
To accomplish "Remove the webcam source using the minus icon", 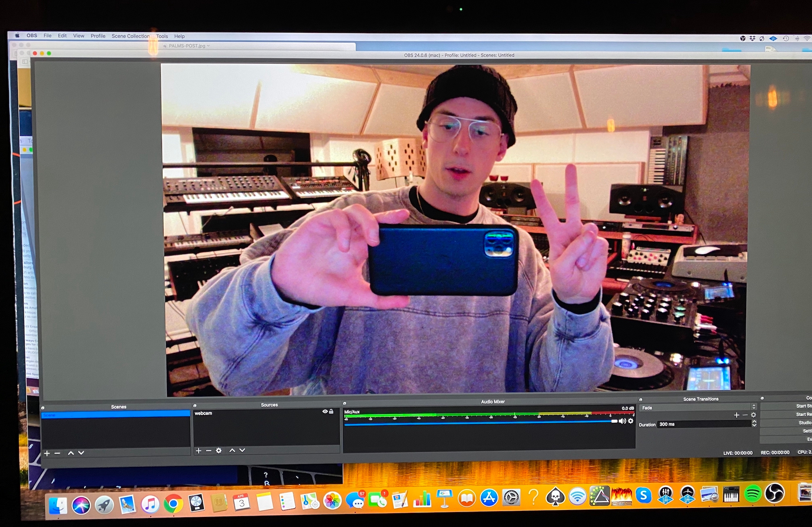I will pos(209,451).
